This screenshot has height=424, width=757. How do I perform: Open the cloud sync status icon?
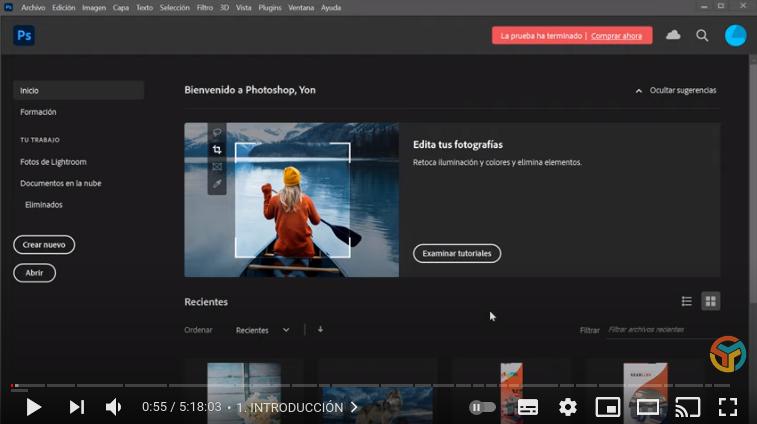[x=673, y=35]
